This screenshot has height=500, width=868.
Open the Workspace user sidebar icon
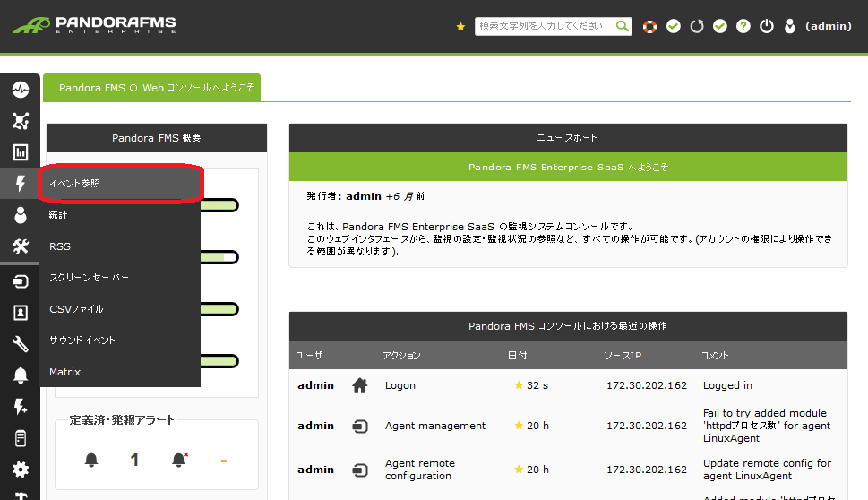click(x=20, y=215)
